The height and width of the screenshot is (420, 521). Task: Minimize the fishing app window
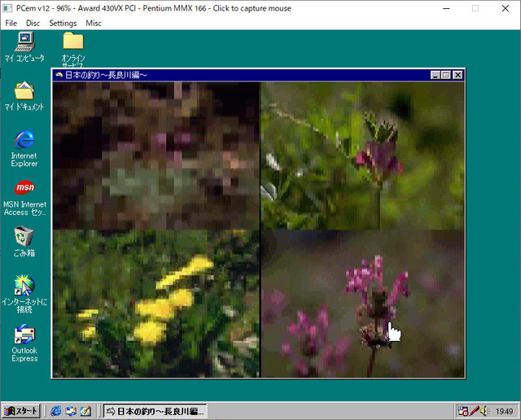click(435, 75)
